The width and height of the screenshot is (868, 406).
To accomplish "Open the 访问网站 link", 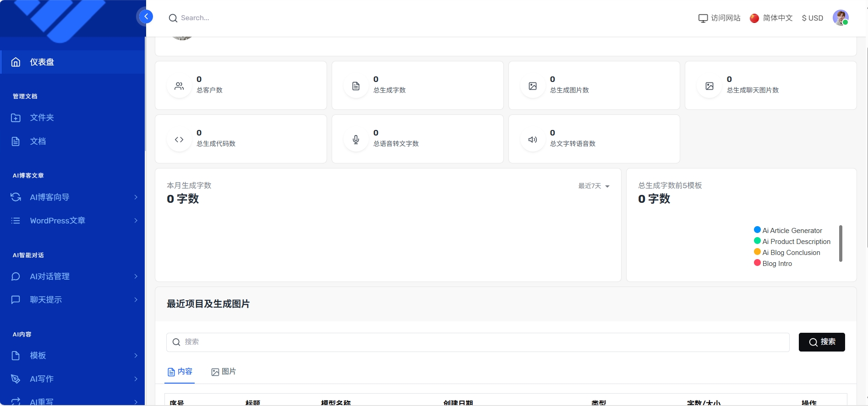I will [x=719, y=18].
